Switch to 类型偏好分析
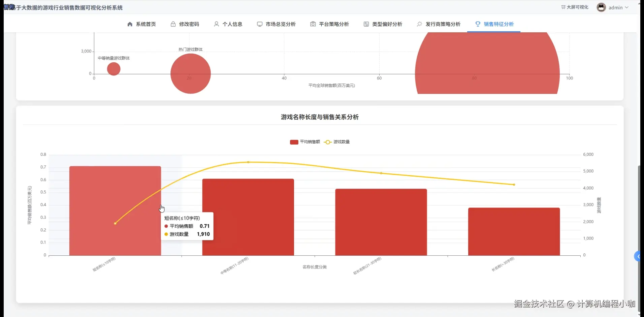 tap(383, 24)
